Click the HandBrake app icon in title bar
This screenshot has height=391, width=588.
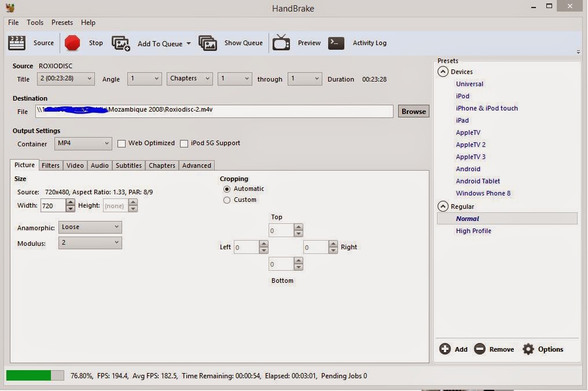[10, 8]
